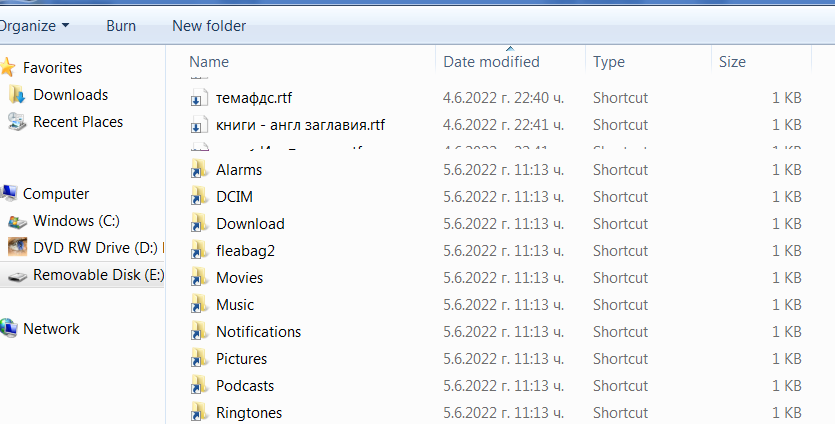Select the Removable Disk (E:) drive icon
This screenshot has width=835, height=424.
[17, 276]
